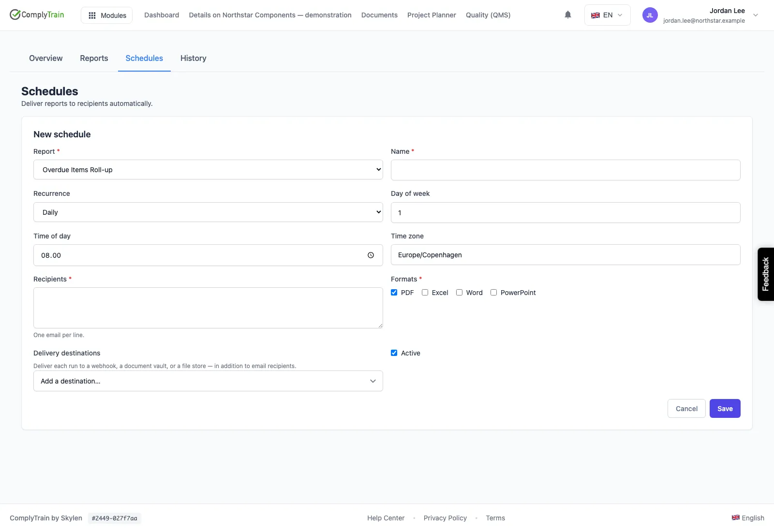Cancel the new schedule

point(686,409)
